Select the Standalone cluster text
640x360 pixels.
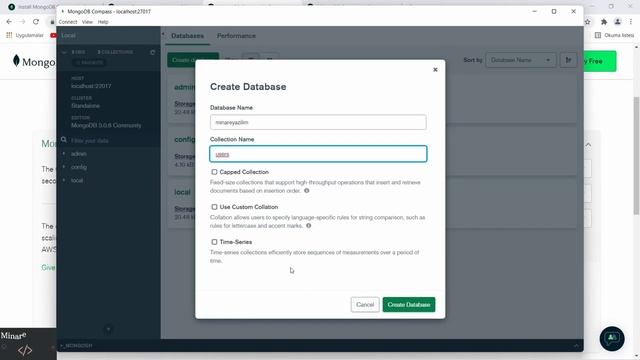[85, 106]
